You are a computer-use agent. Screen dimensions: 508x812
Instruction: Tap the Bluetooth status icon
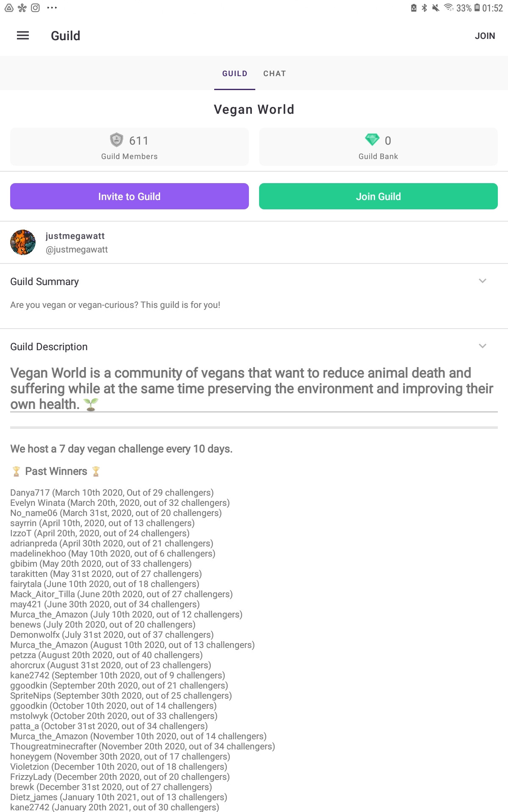424,8
